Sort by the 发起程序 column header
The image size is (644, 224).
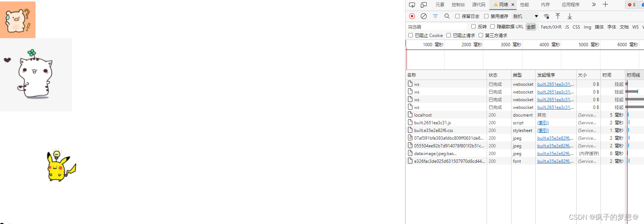pyautogui.click(x=556, y=75)
